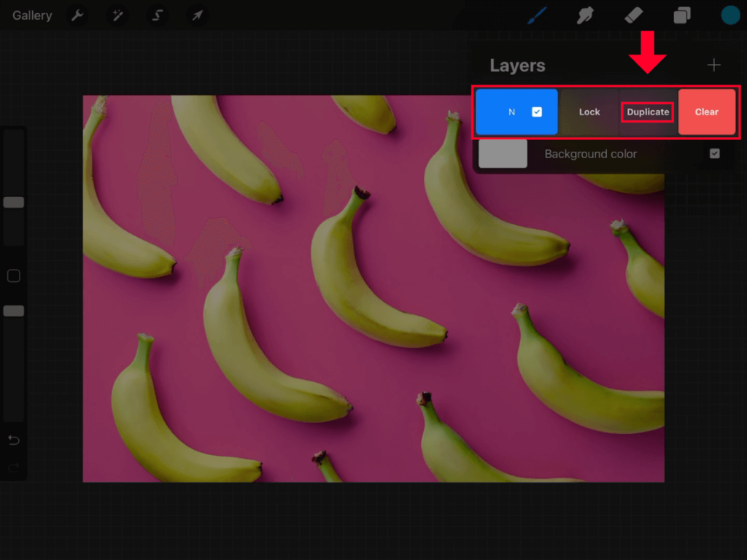Viewport: 747px width, 560px height.
Task: Select the Smudge tool
Action: click(x=585, y=15)
